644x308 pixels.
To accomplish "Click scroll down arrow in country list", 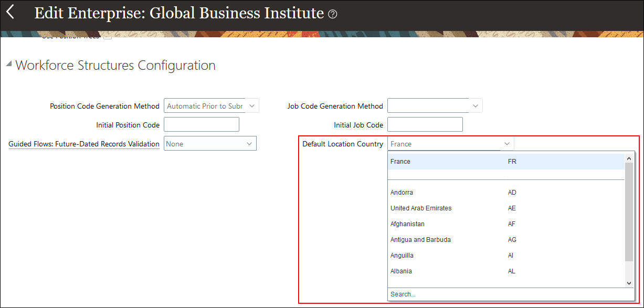I will click(629, 283).
